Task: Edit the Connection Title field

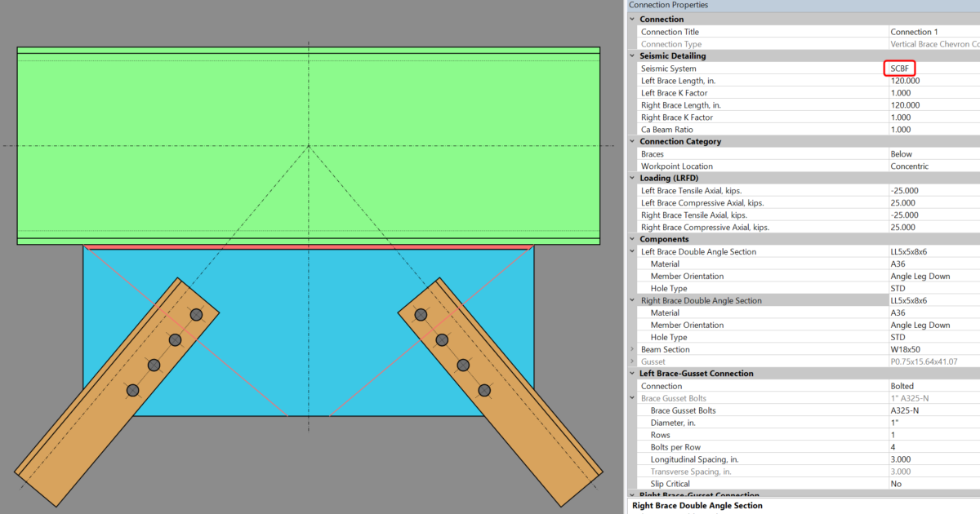Action: (x=931, y=32)
